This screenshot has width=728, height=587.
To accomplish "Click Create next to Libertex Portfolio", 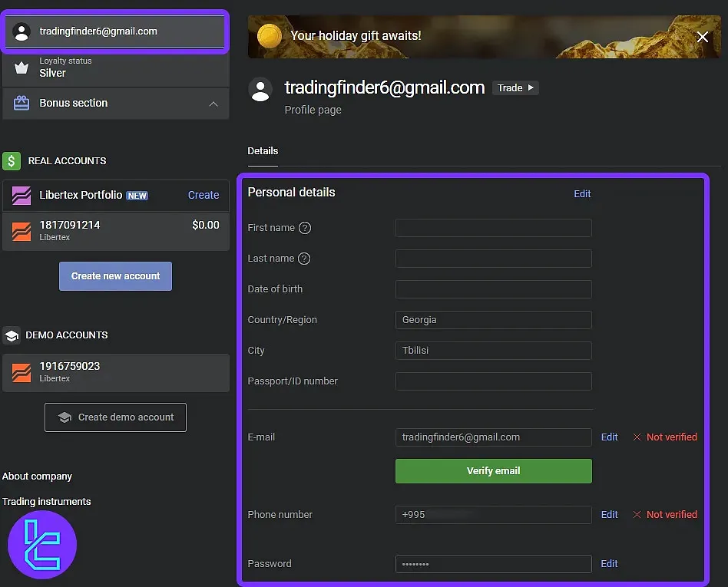I will 203,195.
